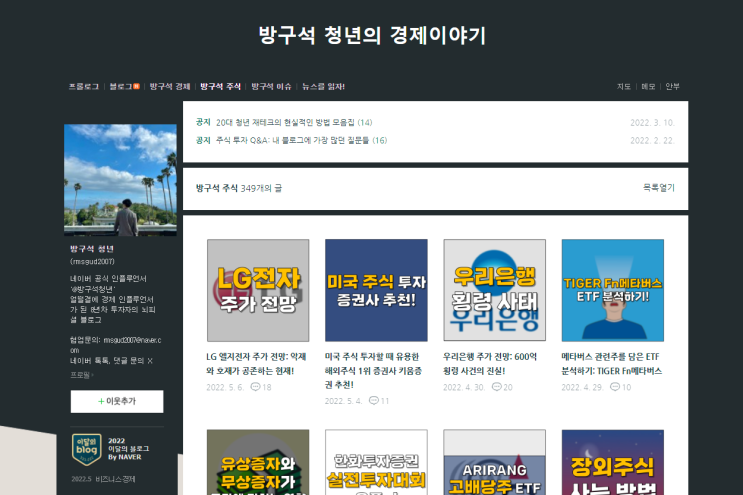The image size is (743, 495).
Task: Open the 미국 주식 투자 증권사 추천 thumbnail
Action: coord(376,290)
